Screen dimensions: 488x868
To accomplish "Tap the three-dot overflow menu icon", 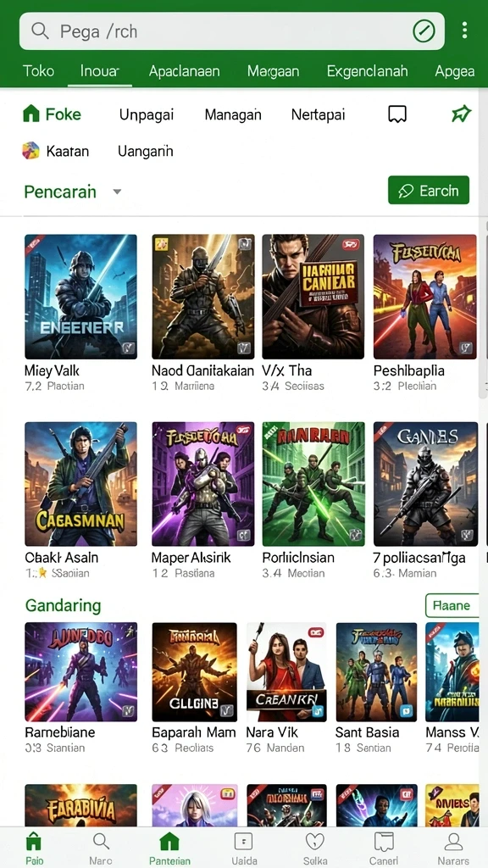I will pos(464,31).
